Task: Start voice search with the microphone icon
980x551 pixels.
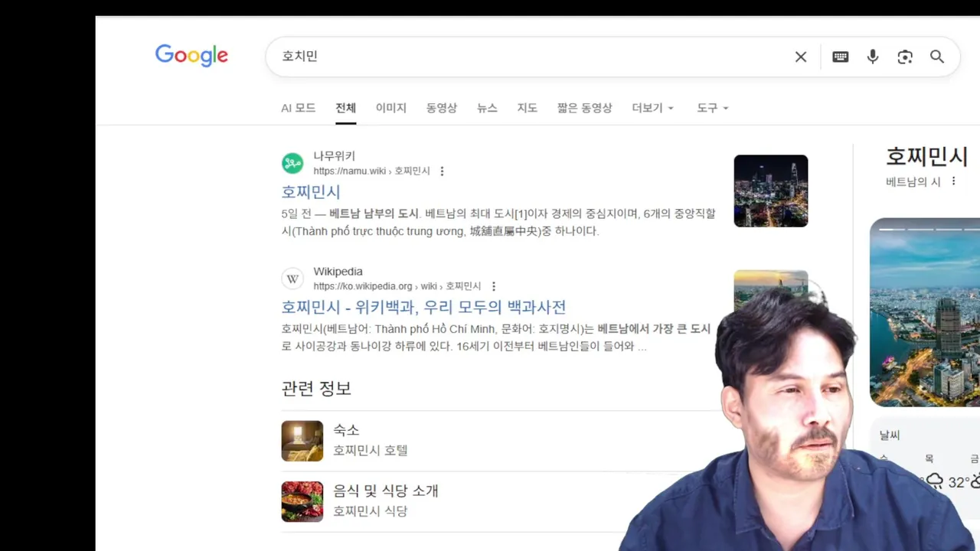Action: tap(873, 57)
